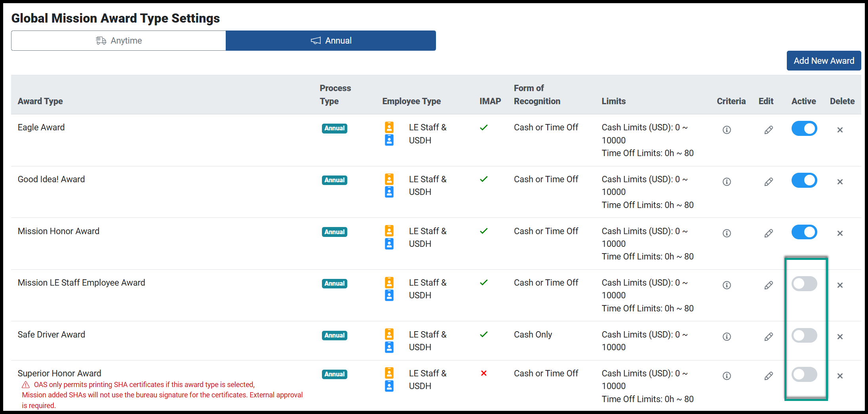Click the Annual badge in Safe Driver Award row
Viewport: 868px width, 414px height.
(335, 335)
